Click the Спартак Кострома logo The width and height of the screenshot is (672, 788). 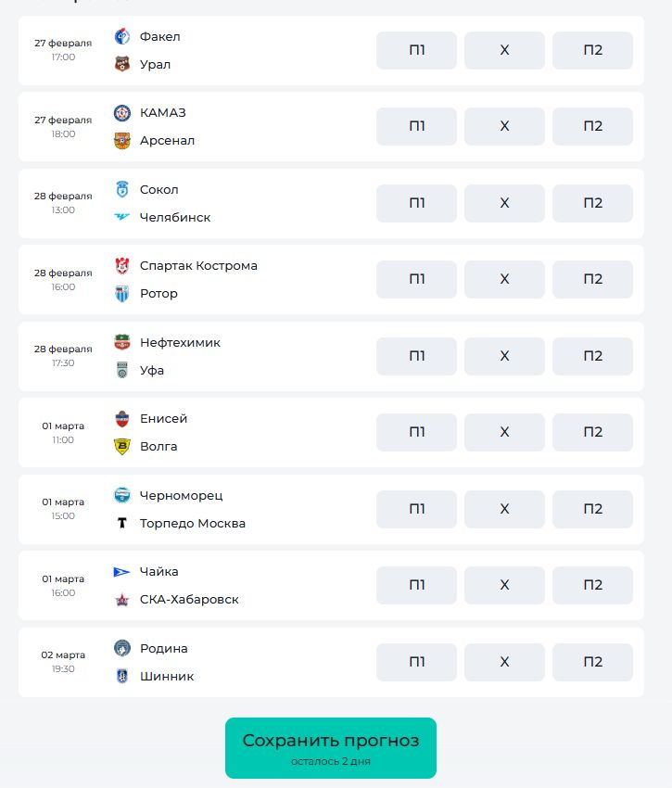(x=122, y=266)
